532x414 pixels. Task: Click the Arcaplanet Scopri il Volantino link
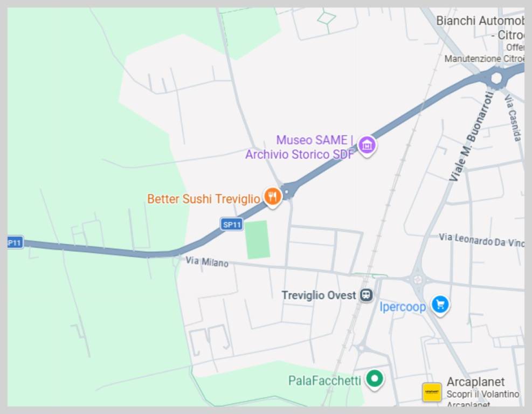482,394
